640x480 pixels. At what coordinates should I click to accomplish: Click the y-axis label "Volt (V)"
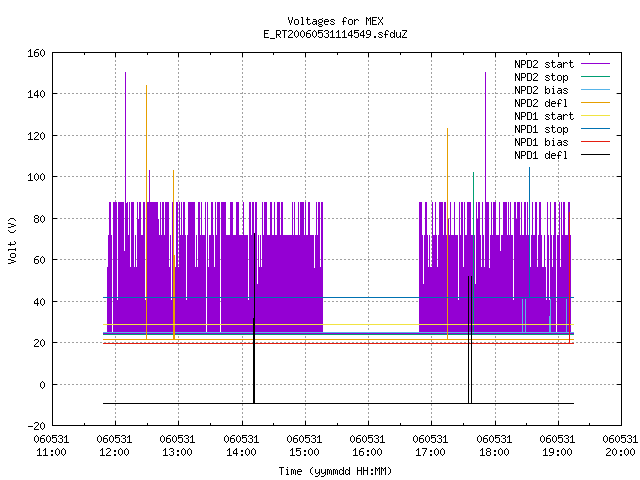click(12, 240)
